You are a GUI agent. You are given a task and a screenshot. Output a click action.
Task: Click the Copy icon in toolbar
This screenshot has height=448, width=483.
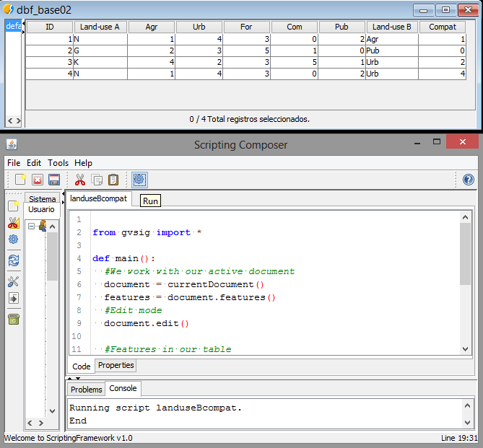click(97, 180)
